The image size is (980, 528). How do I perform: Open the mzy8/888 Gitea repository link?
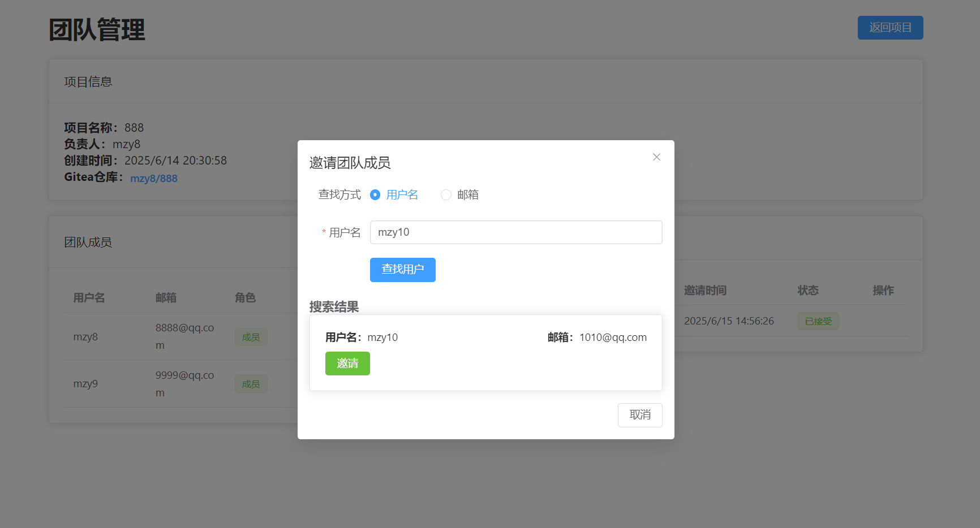[154, 178]
